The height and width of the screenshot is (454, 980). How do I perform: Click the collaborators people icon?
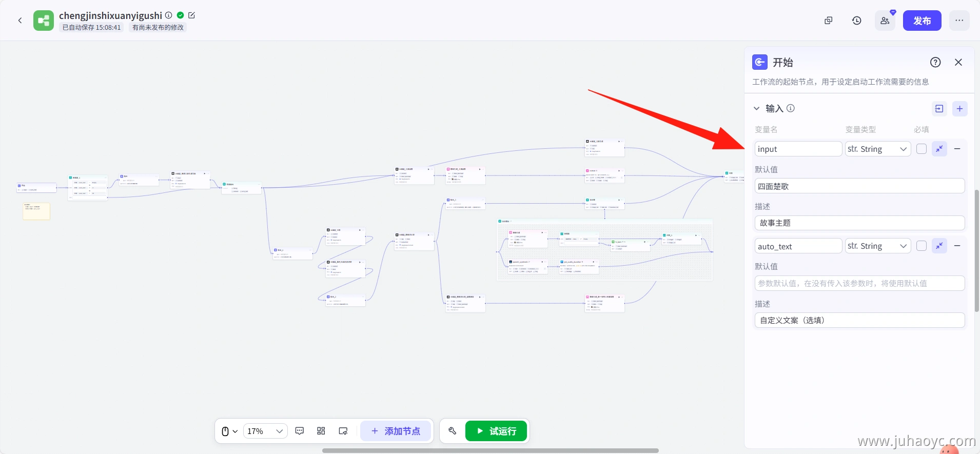pyautogui.click(x=885, y=21)
